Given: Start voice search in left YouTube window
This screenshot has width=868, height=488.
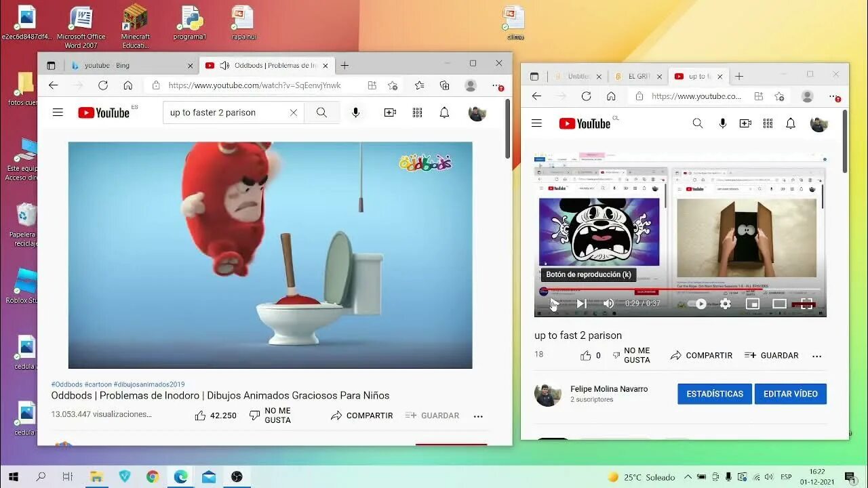Looking at the screenshot, I should click(355, 113).
